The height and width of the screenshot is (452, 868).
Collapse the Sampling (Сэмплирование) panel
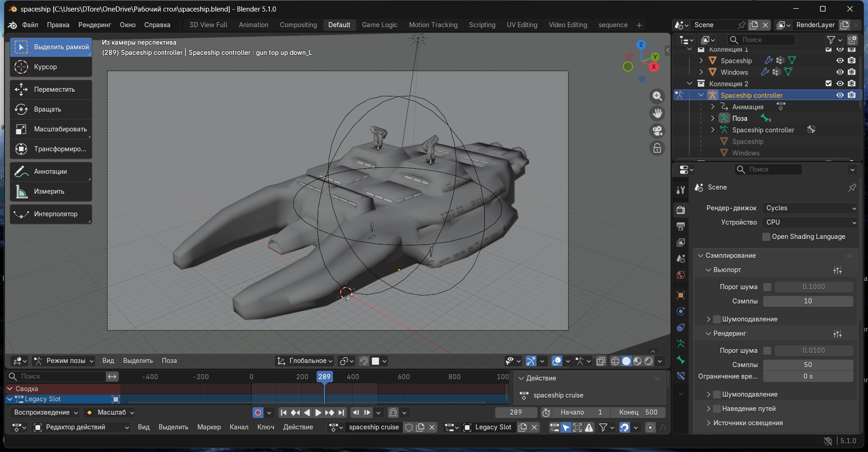pyautogui.click(x=701, y=256)
